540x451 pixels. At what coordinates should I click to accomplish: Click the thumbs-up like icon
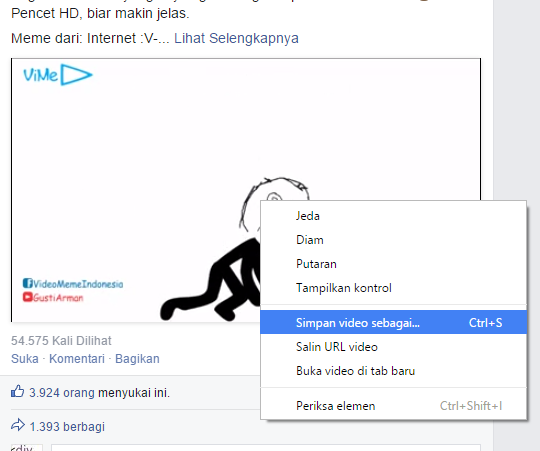pyautogui.click(x=18, y=392)
